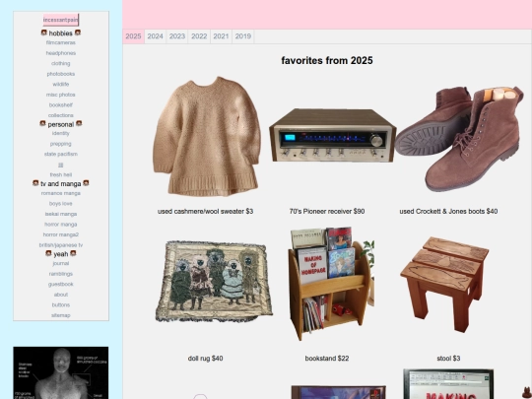Visit the british/japanese tv page
Image resolution: width=532 pixels, height=399 pixels.
(x=61, y=245)
